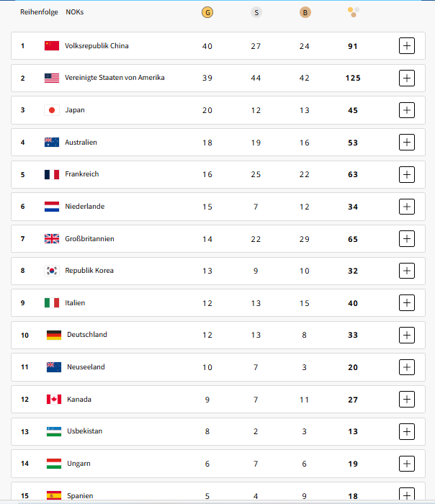
Task: Click the NOKs column header
Action: click(74, 12)
